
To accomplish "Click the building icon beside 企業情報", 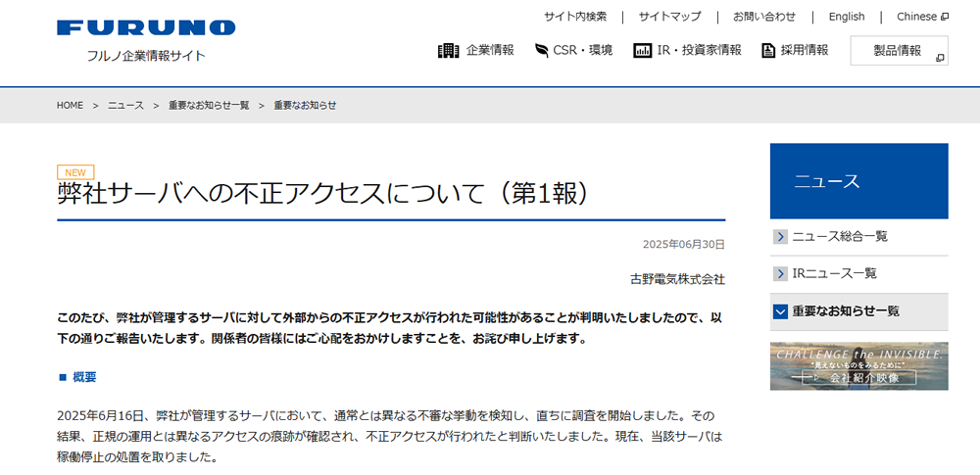I will pyautogui.click(x=448, y=51).
